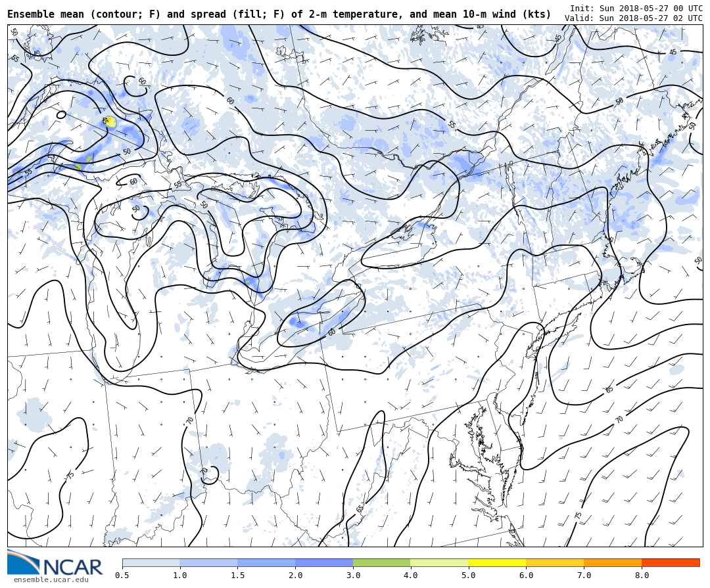
Task: Click the 0.5 to 1.0 legend color segment
Action: tap(151, 562)
